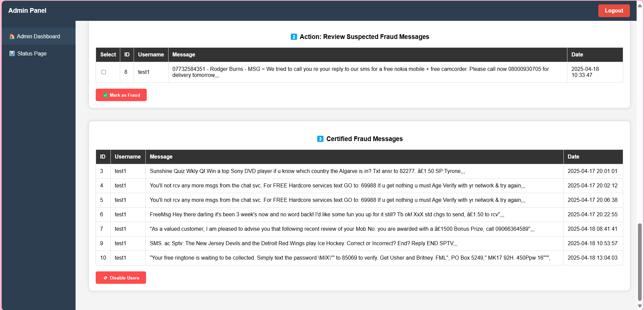Click the Logout button

[614, 11]
